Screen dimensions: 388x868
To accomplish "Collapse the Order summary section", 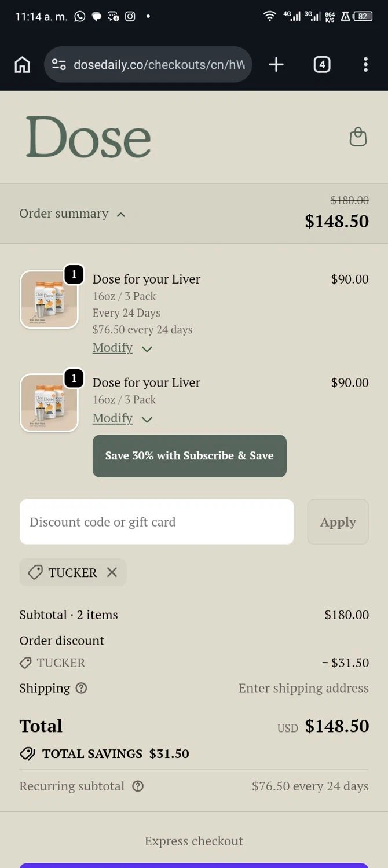I will 72,214.
